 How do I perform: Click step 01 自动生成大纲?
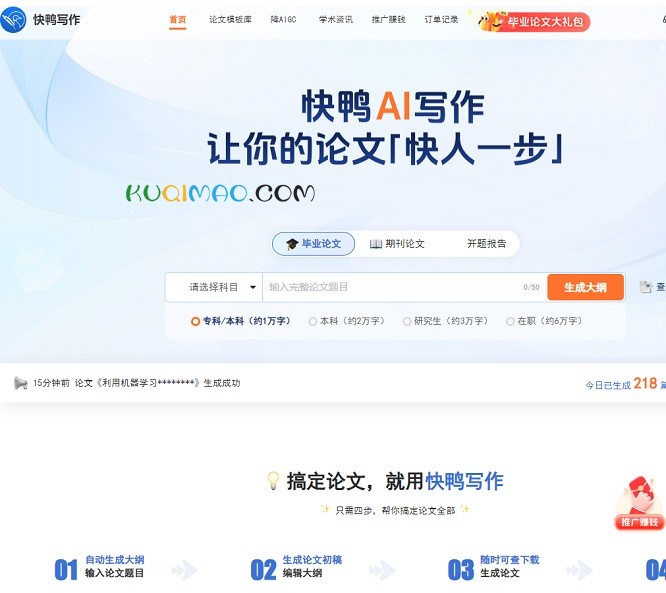(100, 567)
